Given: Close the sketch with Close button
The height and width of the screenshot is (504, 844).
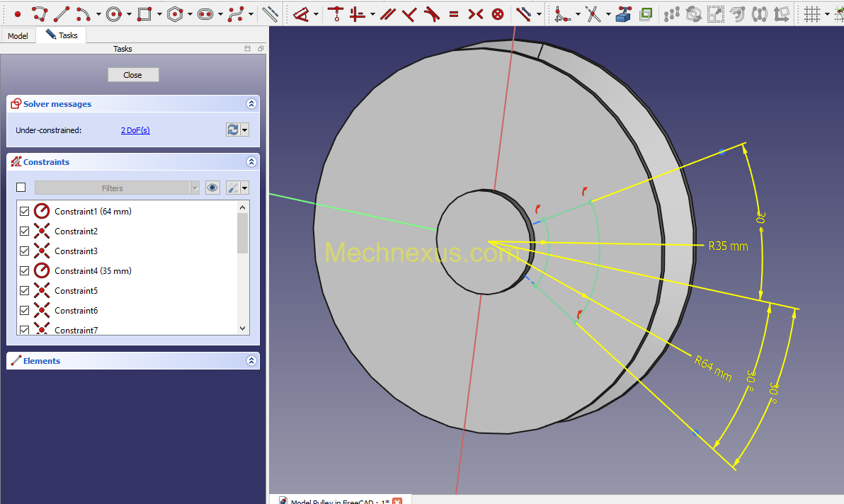Looking at the screenshot, I should 133,75.
